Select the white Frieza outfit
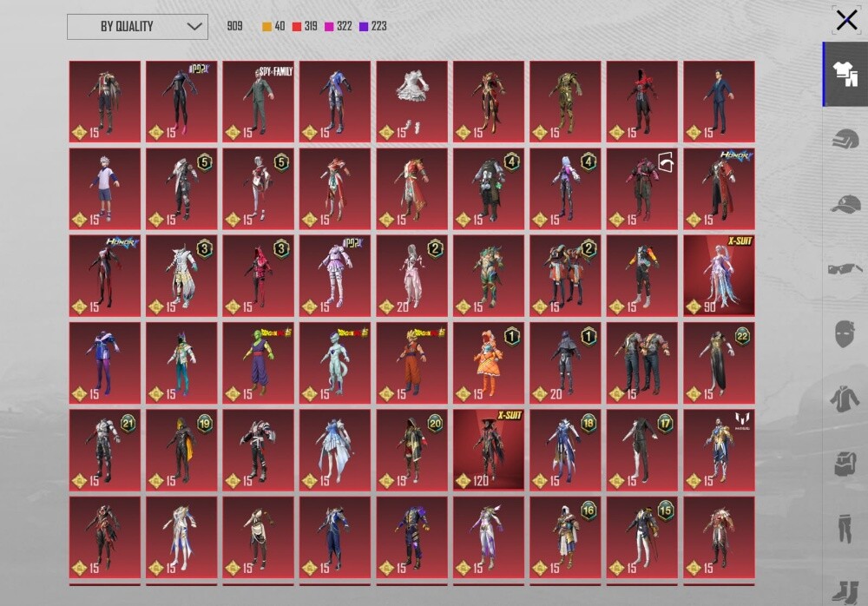This screenshot has height=606, width=868. (335, 364)
